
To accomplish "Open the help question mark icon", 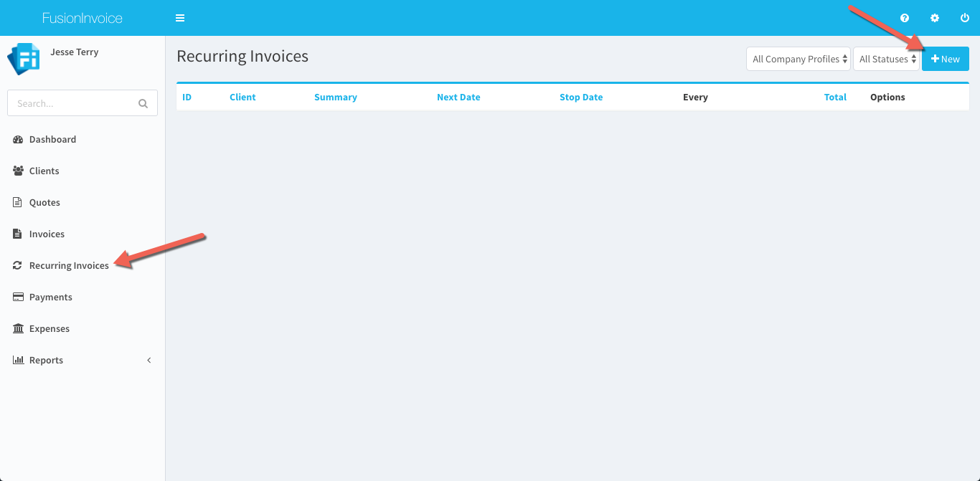I will (x=905, y=18).
